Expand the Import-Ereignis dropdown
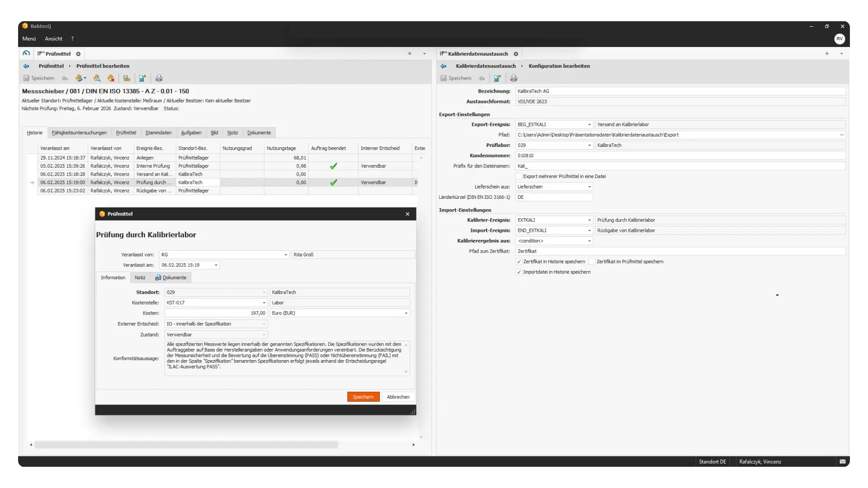868x488 pixels. click(x=589, y=230)
